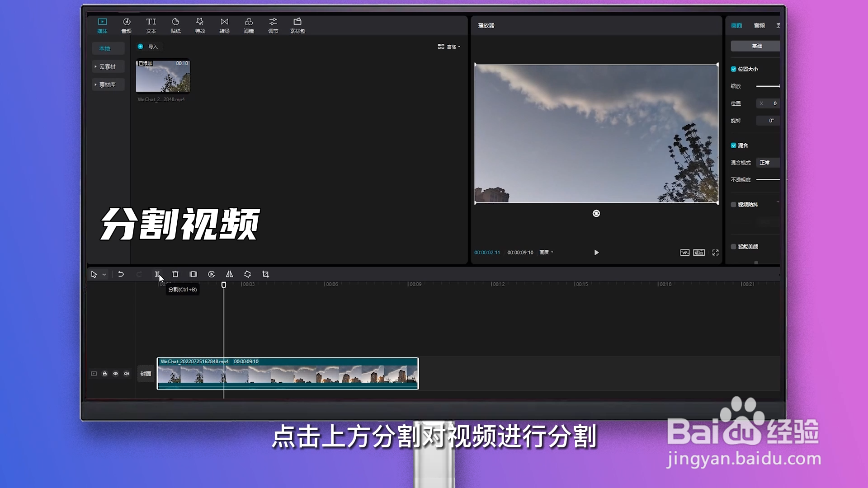Viewport: 868px width, 488px height.
Task: Click the 撤销 (undo) icon above the timeline
Action: [121, 274]
